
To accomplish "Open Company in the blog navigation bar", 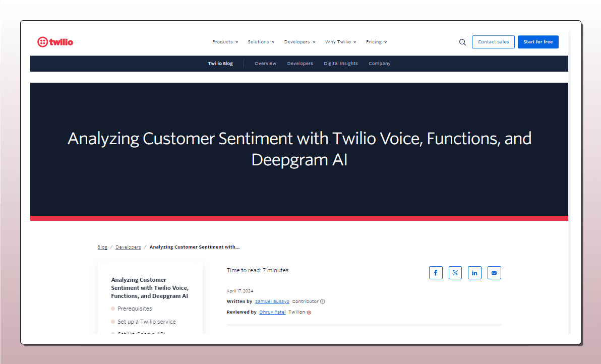I will 379,64.
